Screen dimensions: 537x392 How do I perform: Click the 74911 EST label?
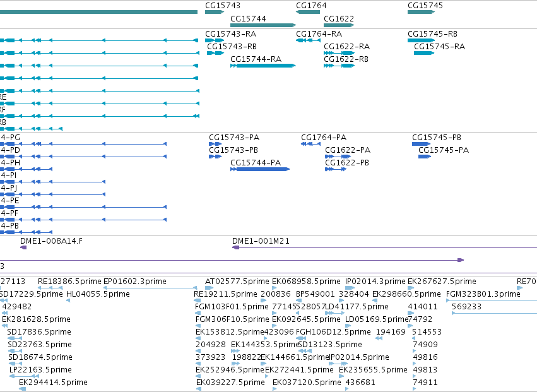point(425,383)
